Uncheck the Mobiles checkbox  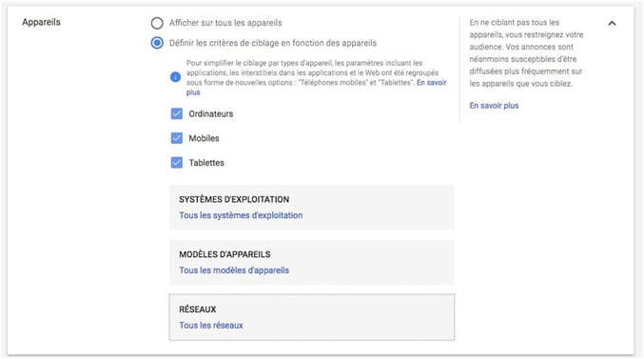tap(177, 138)
